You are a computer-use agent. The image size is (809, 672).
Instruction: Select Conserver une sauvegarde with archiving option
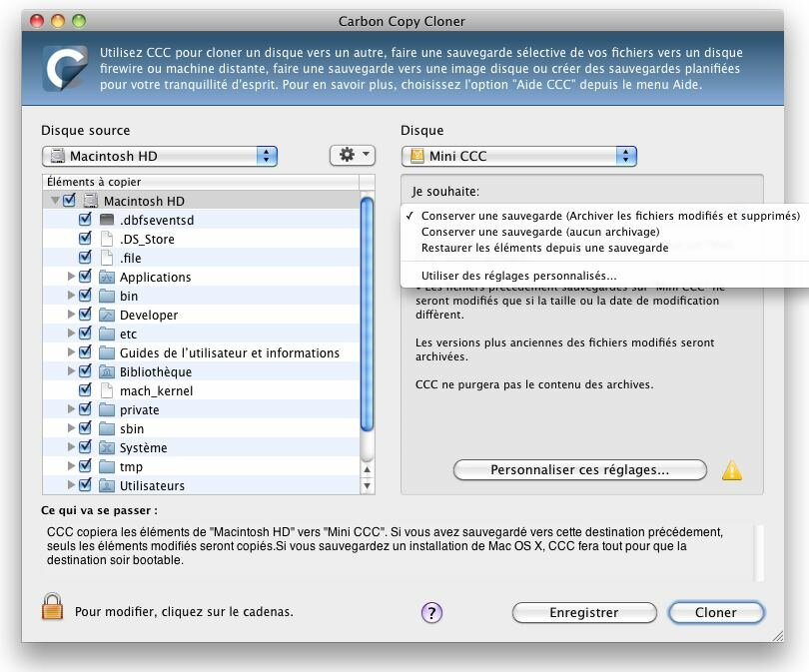(x=604, y=216)
